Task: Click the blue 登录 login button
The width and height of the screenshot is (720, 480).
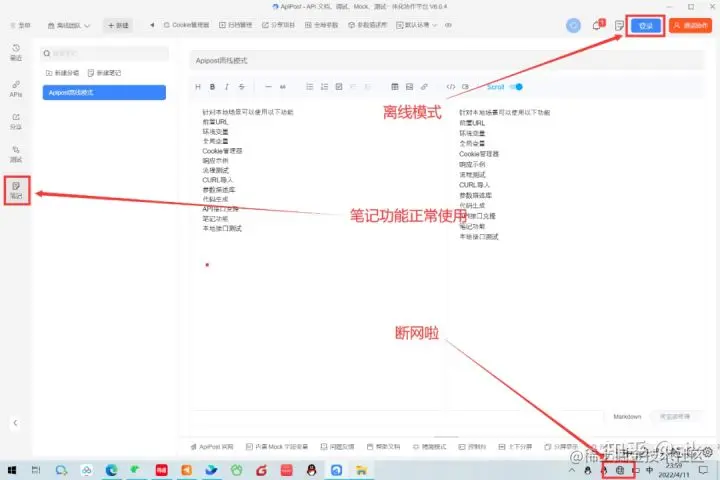Action: [646, 26]
